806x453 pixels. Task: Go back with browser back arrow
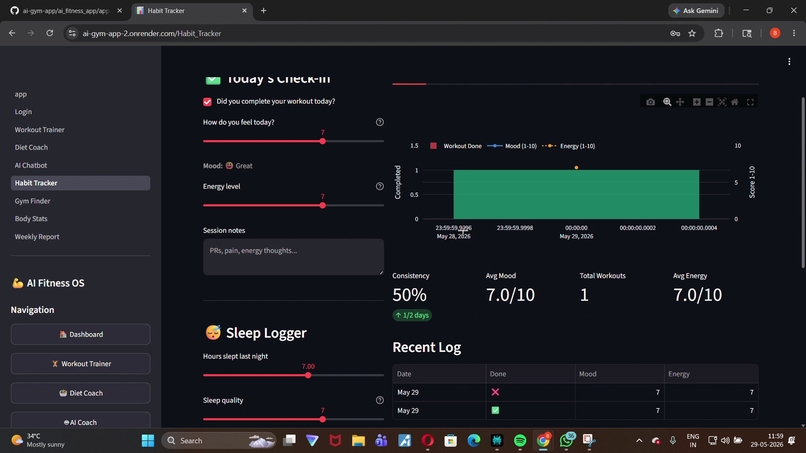(12, 33)
